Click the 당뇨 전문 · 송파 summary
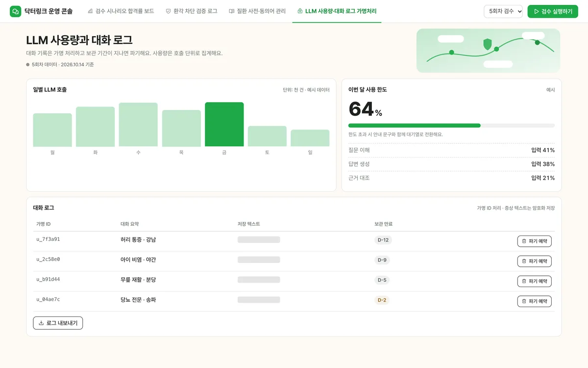Screen dimensions: 588x368 pos(138,300)
